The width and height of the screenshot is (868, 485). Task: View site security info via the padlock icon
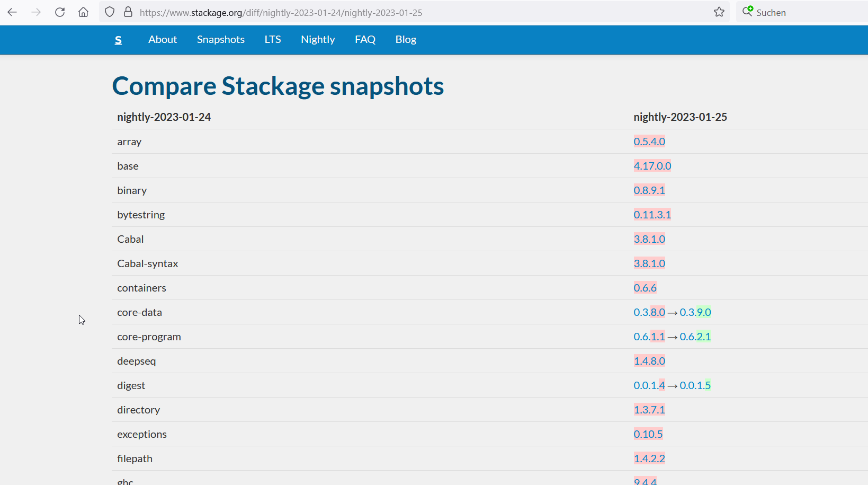point(128,11)
